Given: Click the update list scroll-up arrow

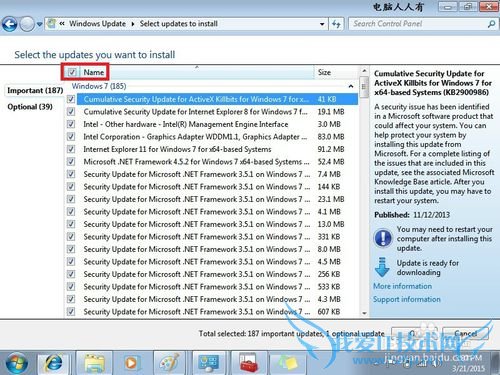Looking at the screenshot, I should click(364, 71).
